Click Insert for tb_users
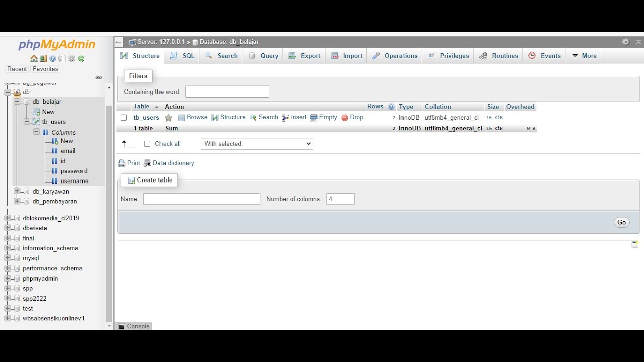 pyautogui.click(x=294, y=117)
